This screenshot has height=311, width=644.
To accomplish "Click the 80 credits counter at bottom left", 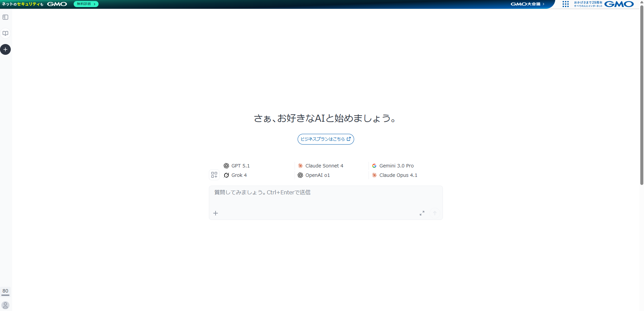I will tap(5, 290).
